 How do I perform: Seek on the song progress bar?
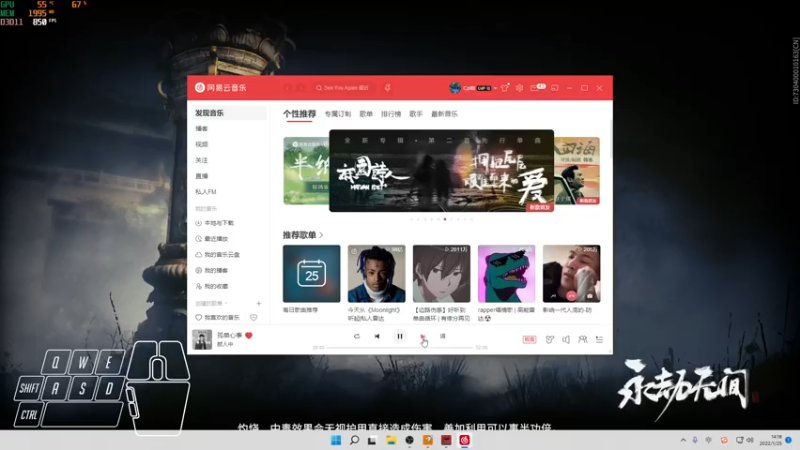coord(399,347)
